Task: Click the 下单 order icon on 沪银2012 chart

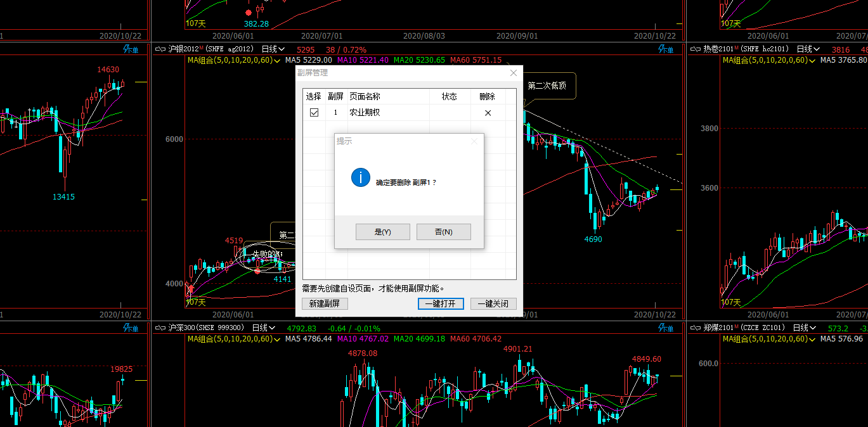Action: (666, 49)
